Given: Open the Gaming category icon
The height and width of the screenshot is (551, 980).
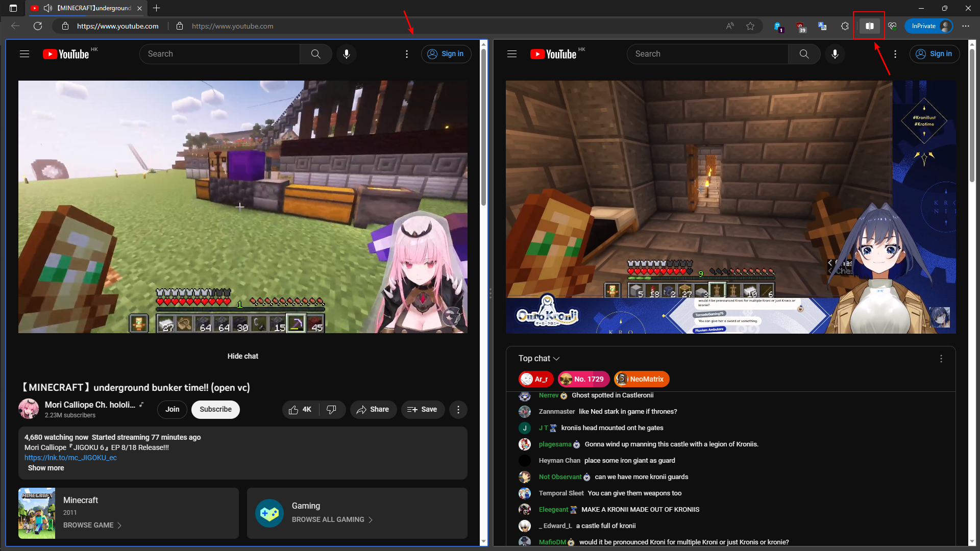Looking at the screenshot, I should [269, 513].
